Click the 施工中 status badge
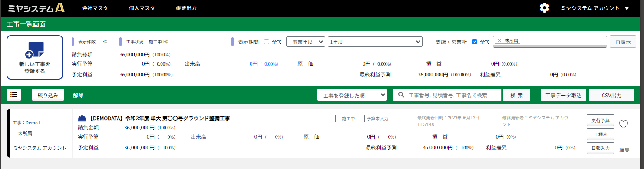644x169 pixels. (x=348, y=118)
